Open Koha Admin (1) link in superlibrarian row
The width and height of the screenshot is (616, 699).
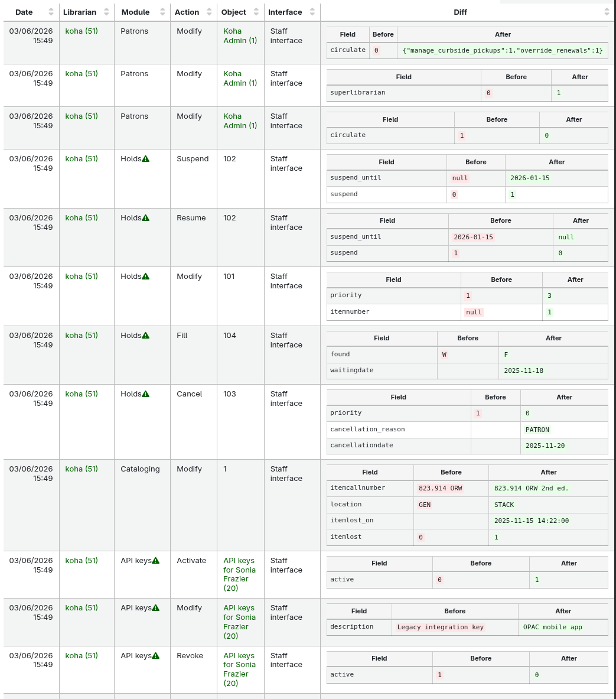240,79
